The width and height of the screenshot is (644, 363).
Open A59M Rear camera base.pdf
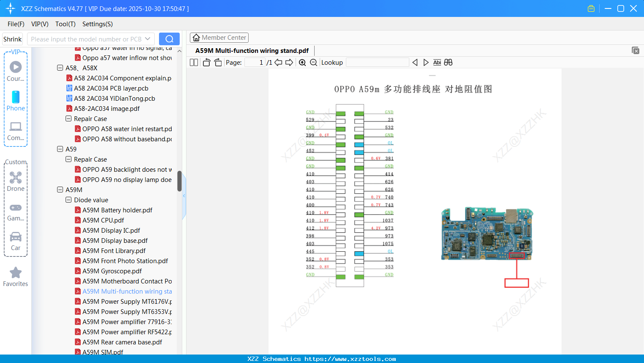(122, 342)
